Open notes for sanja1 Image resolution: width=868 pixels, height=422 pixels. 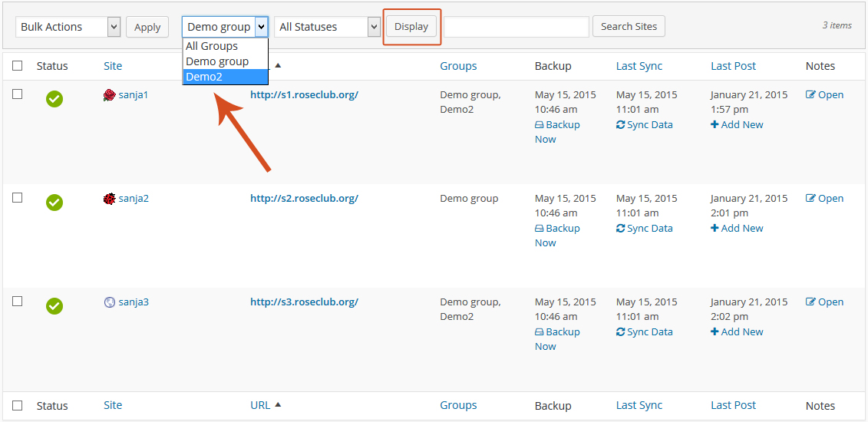coord(825,94)
